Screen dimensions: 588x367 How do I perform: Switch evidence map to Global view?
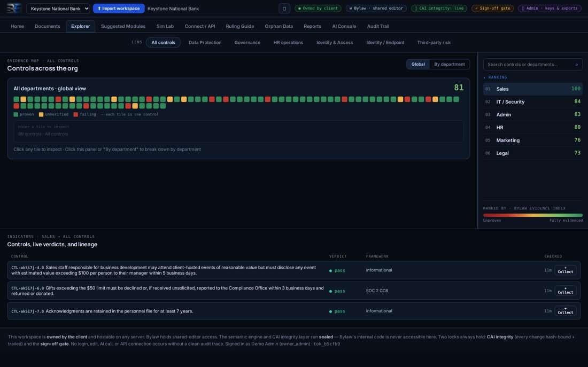pos(418,64)
